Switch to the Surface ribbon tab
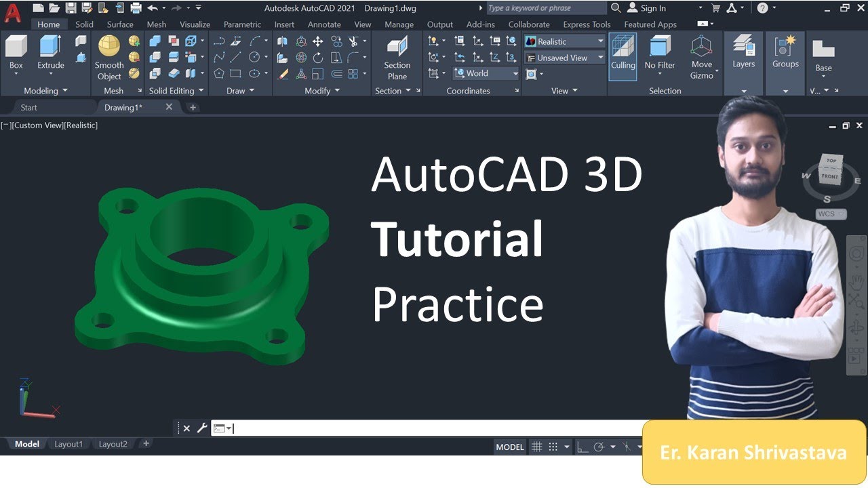 [x=120, y=24]
